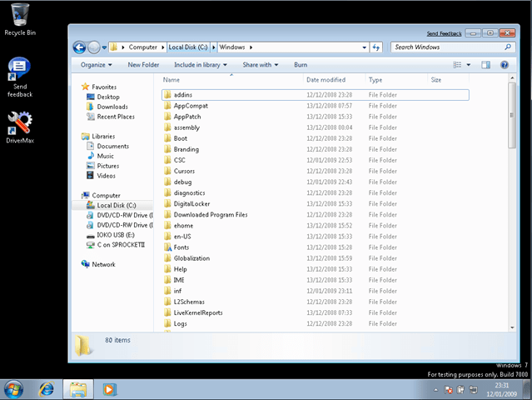Expand the Share with dropdown
The height and width of the screenshot is (400, 532).
(x=260, y=65)
